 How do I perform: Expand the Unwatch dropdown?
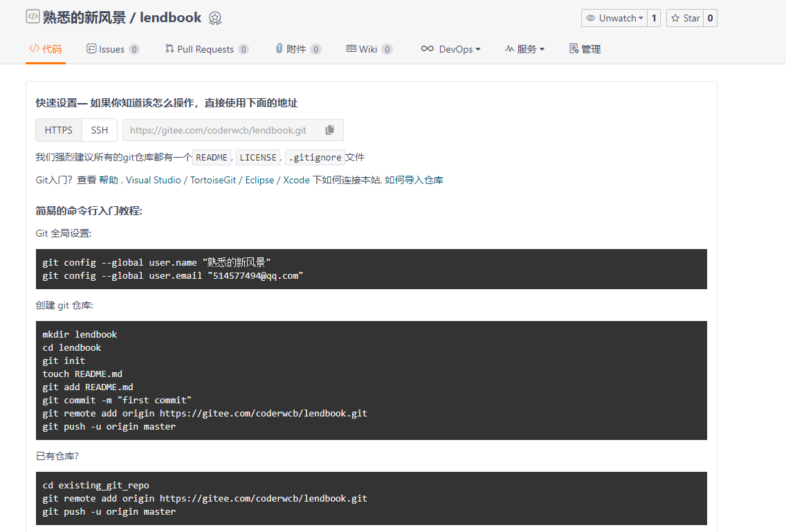pyautogui.click(x=614, y=18)
